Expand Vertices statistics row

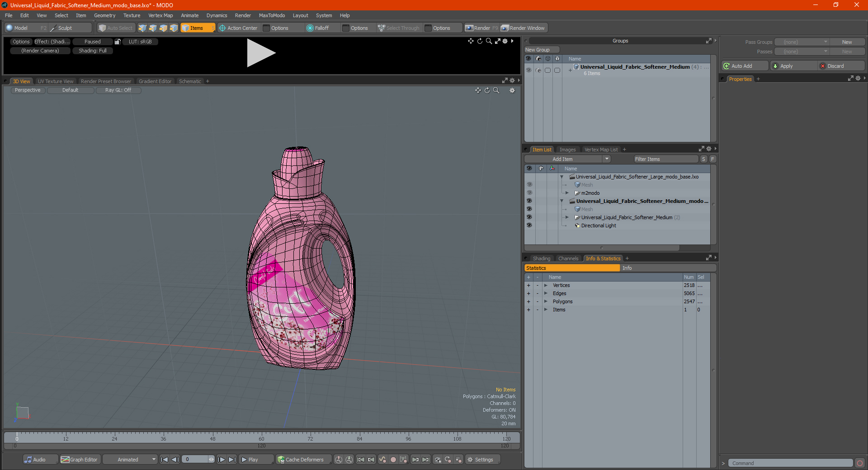pyautogui.click(x=546, y=285)
